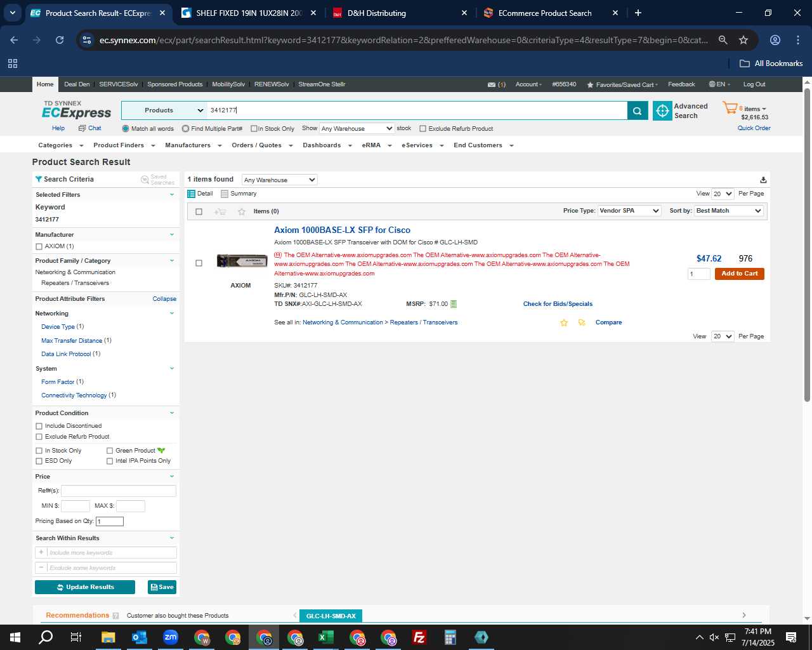Open FileZilla from the taskbar
Image resolution: width=812 pixels, height=650 pixels.
(419, 637)
